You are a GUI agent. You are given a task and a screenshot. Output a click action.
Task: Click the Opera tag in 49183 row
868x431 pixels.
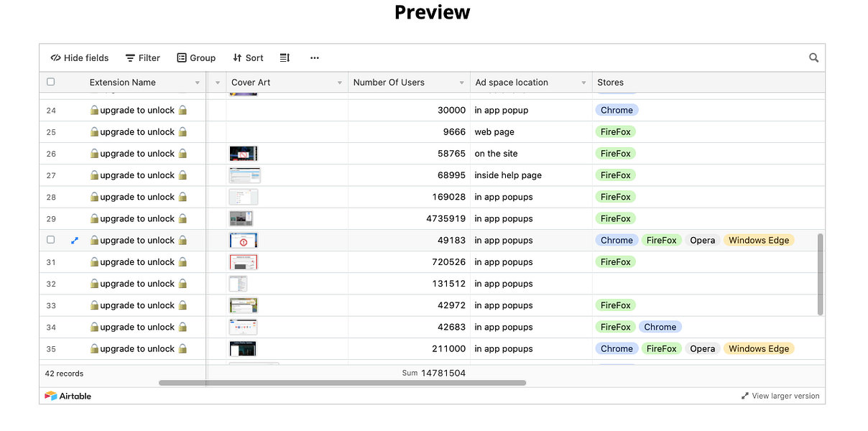[702, 240]
